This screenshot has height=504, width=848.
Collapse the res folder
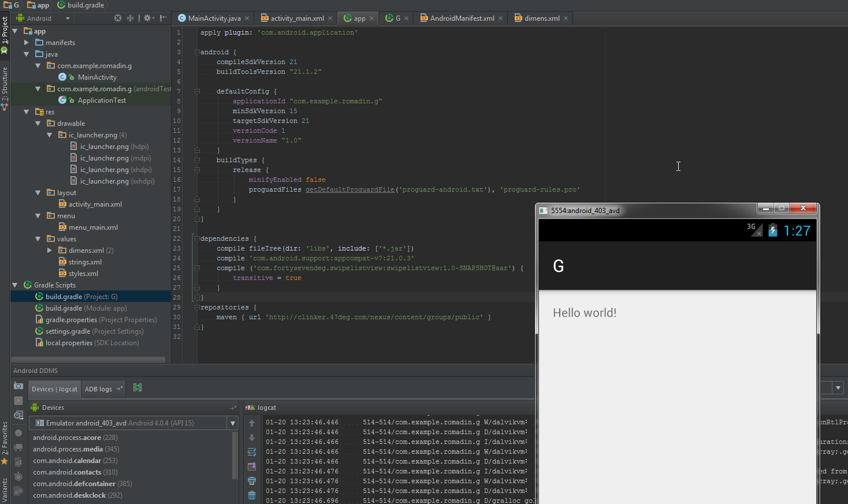pyautogui.click(x=27, y=112)
